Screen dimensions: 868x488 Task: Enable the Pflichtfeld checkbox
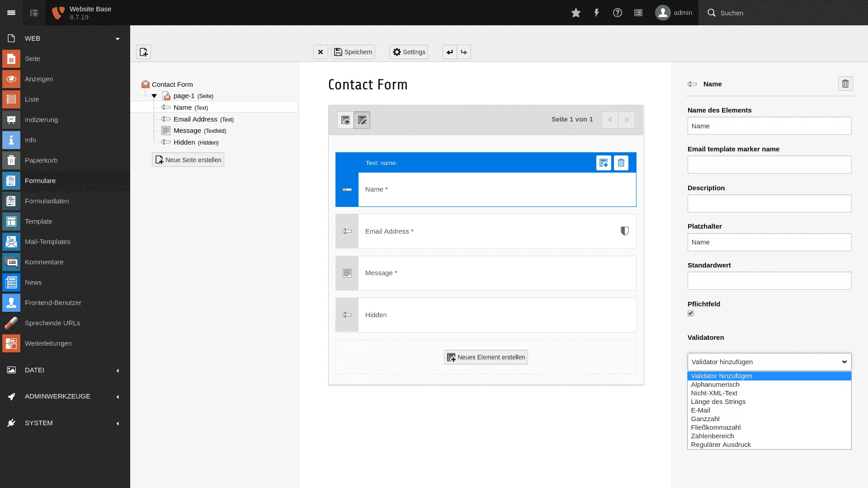point(690,313)
